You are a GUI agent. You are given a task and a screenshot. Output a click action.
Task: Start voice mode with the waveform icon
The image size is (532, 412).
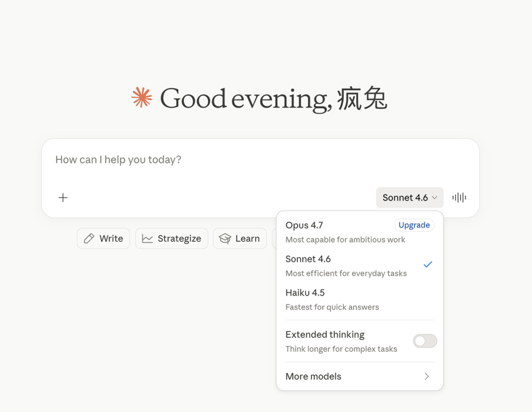[459, 198]
